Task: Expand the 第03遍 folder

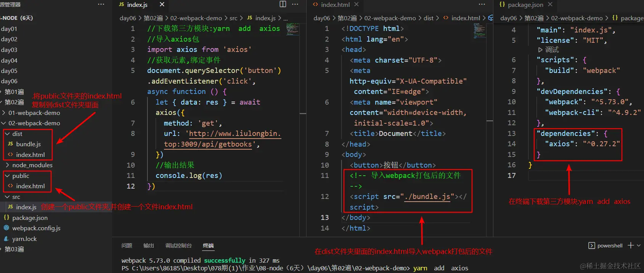Action: 14,249
